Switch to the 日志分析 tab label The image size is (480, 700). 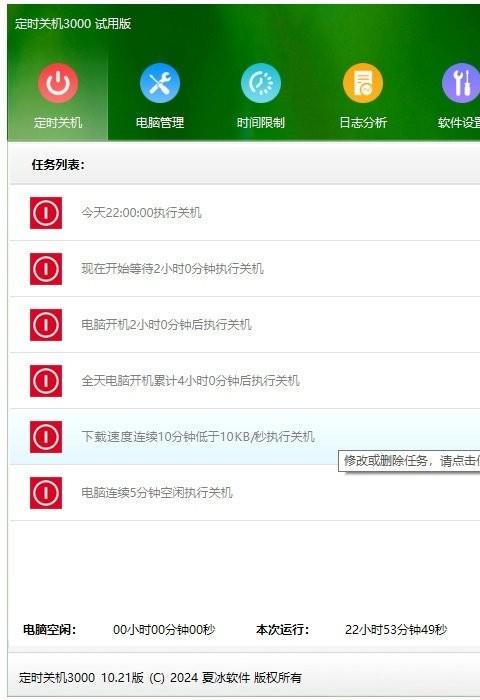click(x=363, y=122)
